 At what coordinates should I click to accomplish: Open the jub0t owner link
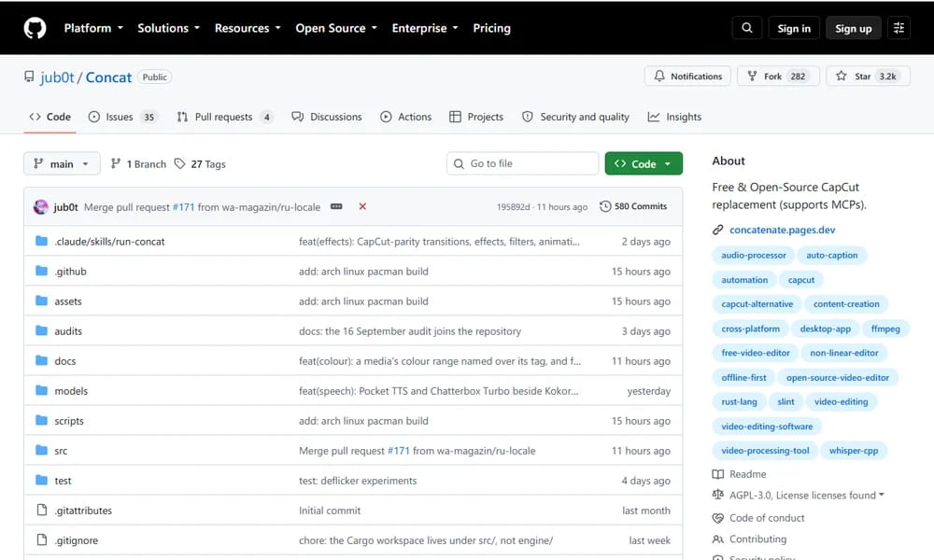point(57,77)
